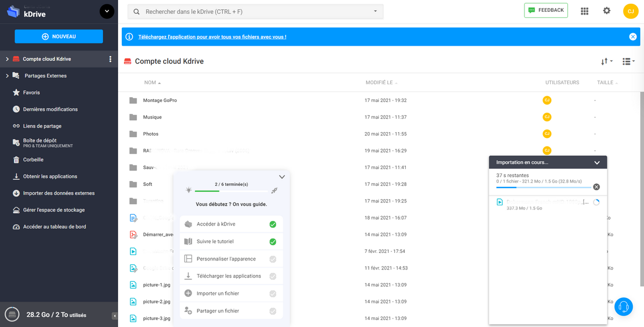
Task: Open the CJ user avatar menu
Action: pos(631,11)
